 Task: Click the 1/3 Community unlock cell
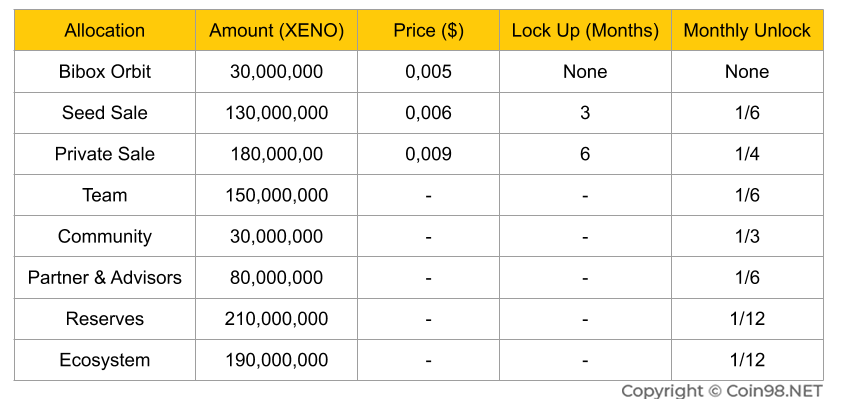click(747, 237)
